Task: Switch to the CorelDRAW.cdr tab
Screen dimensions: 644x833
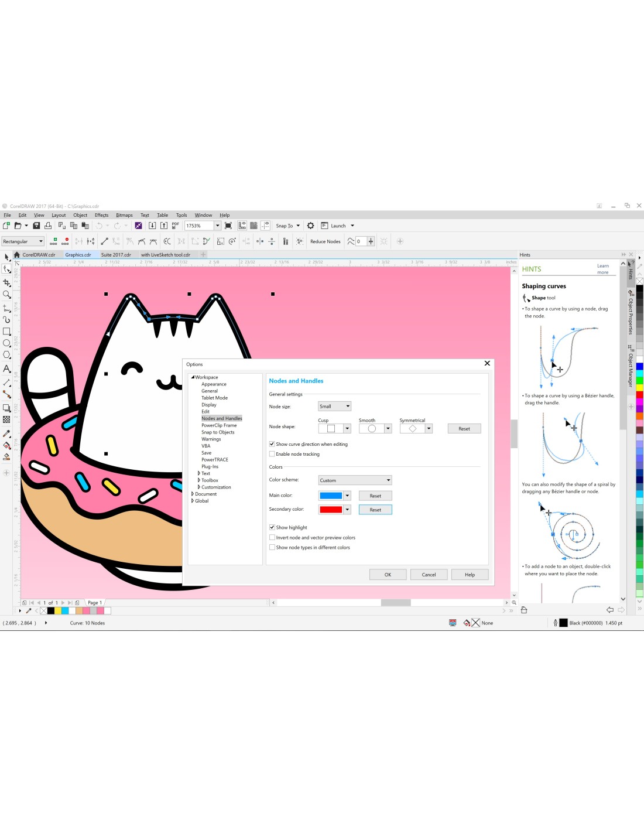Action: point(39,255)
